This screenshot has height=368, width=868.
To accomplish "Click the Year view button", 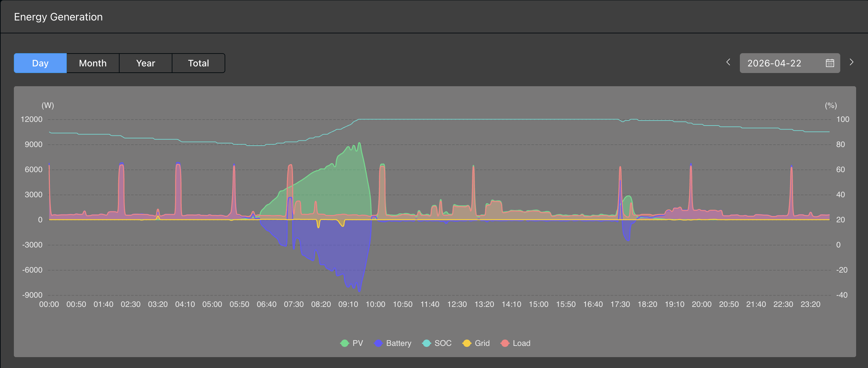I will tap(146, 63).
